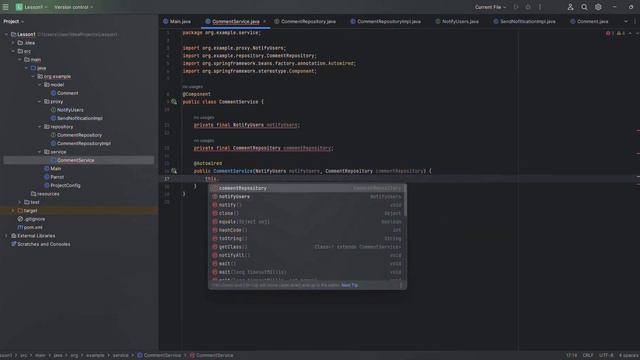Choose notifyAll() completion suggestion
Viewport: 640px width, 360px height.
[307, 255]
